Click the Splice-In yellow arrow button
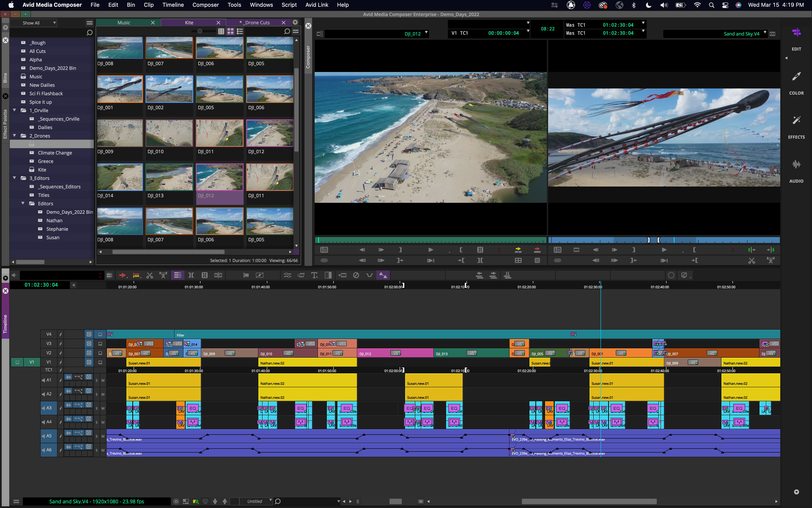The image size is (812, 508). point(518,250)
